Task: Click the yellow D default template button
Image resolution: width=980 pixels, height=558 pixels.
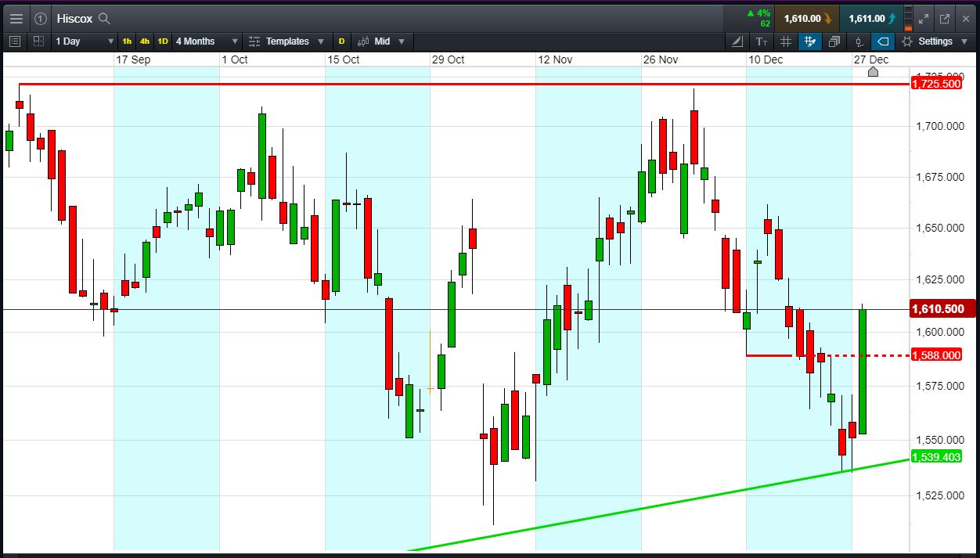Action: (x=341, y=41)
